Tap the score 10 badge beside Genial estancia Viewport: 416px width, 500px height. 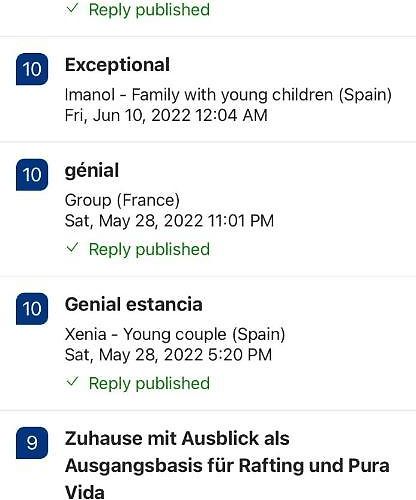[32, 309]
